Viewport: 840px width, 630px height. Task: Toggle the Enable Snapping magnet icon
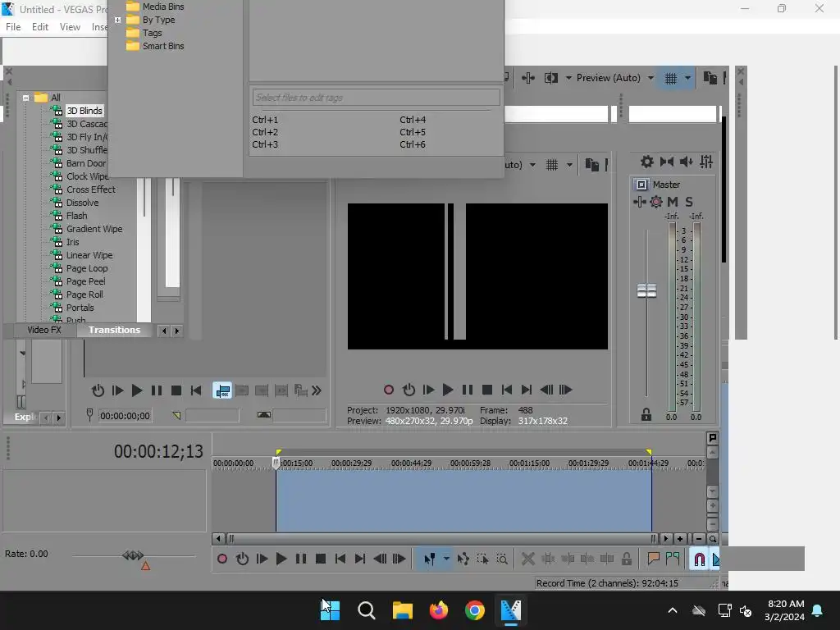[x=699, y=559]
